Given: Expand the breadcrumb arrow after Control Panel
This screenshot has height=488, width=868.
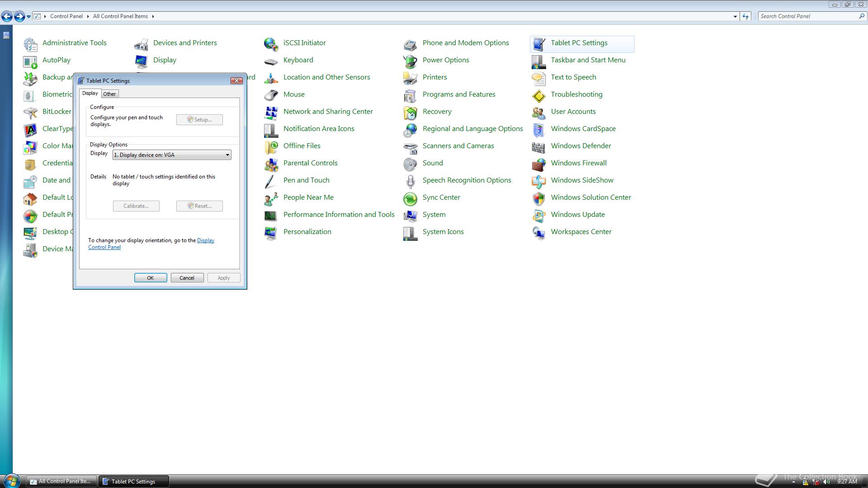Looking at the screenshot, I should point(88,16).
